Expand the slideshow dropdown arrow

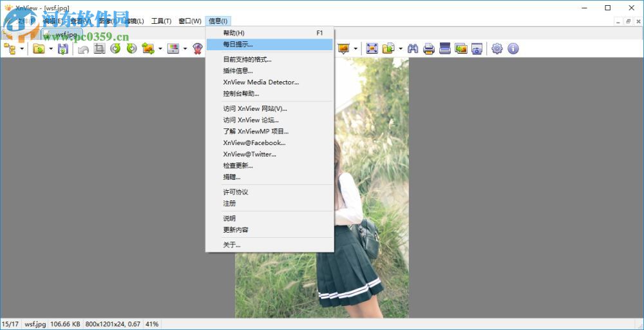point(355,49)
